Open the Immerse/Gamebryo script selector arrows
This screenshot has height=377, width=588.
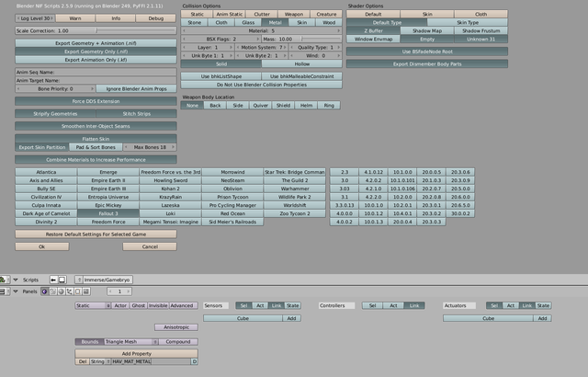click(79, 280)
